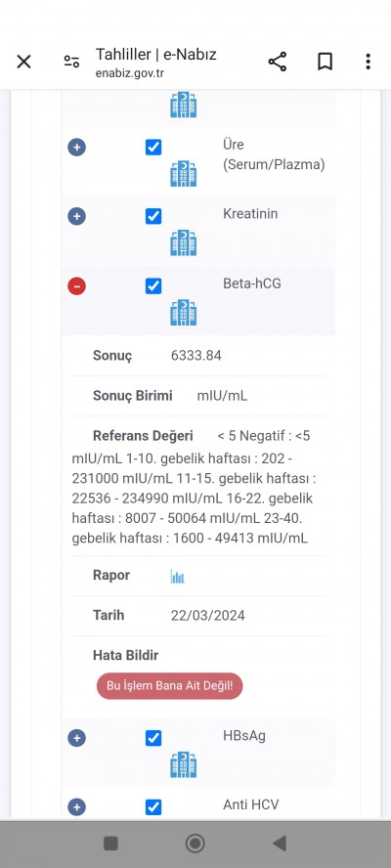
Task: Tap hospital icon under Beta-hCG
Action: pyautogui.click(x=184, y=313)
